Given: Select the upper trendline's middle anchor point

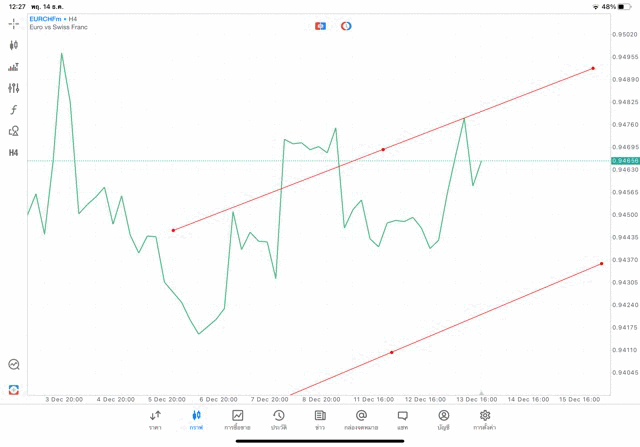Looking at the screenshot, I should [x=383, y=150].
